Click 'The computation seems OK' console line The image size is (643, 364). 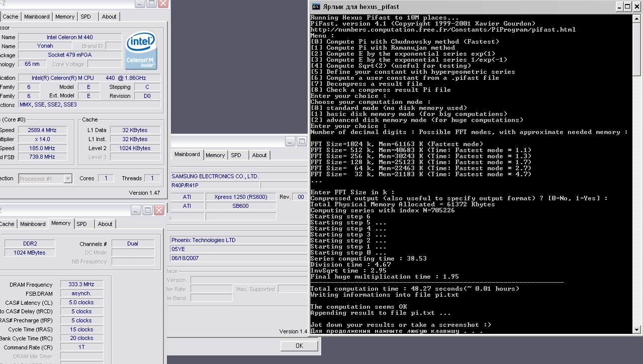[358, 307]
